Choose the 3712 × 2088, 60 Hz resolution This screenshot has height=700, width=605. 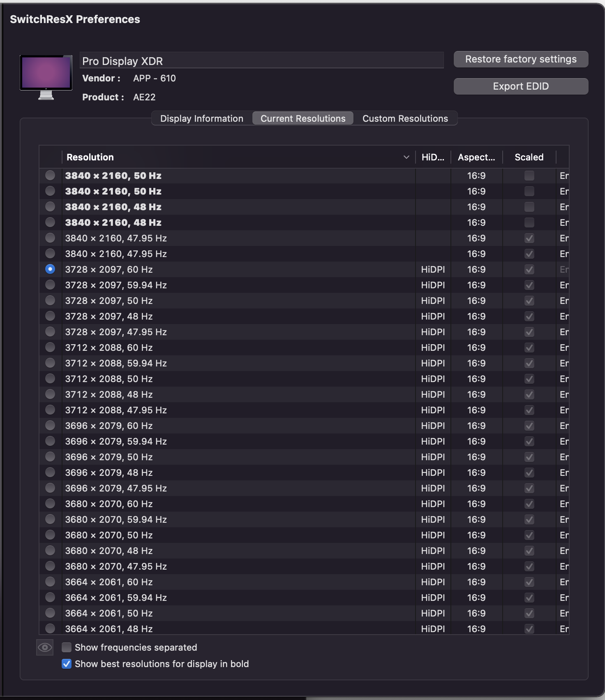(x=50, y=347)
